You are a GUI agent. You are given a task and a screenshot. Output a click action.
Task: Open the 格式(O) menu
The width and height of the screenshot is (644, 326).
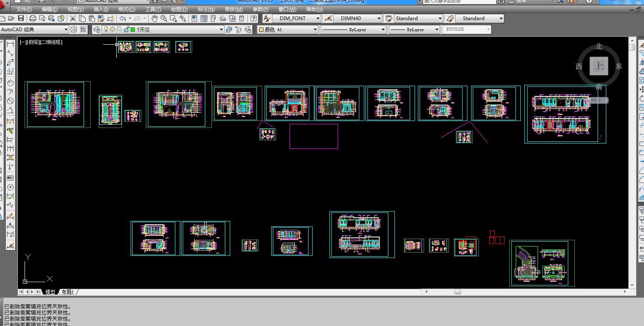pyautogui.click(x=127, y=9)
